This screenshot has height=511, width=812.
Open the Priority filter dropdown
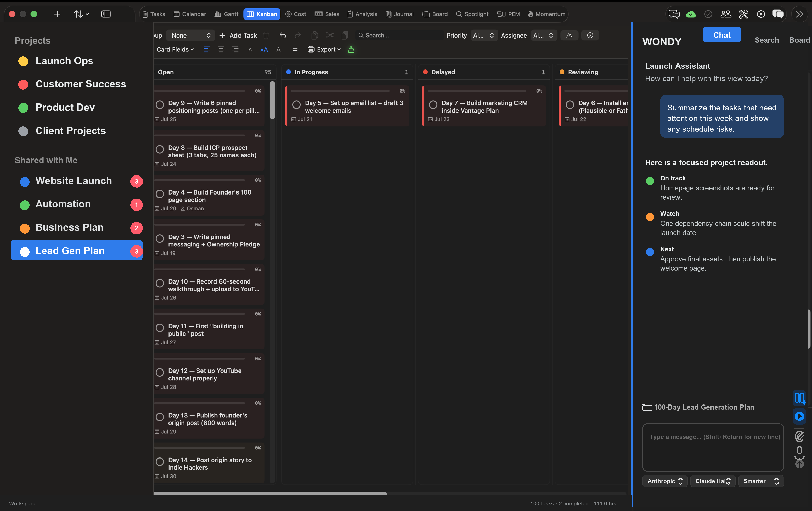tap(484, 36)
